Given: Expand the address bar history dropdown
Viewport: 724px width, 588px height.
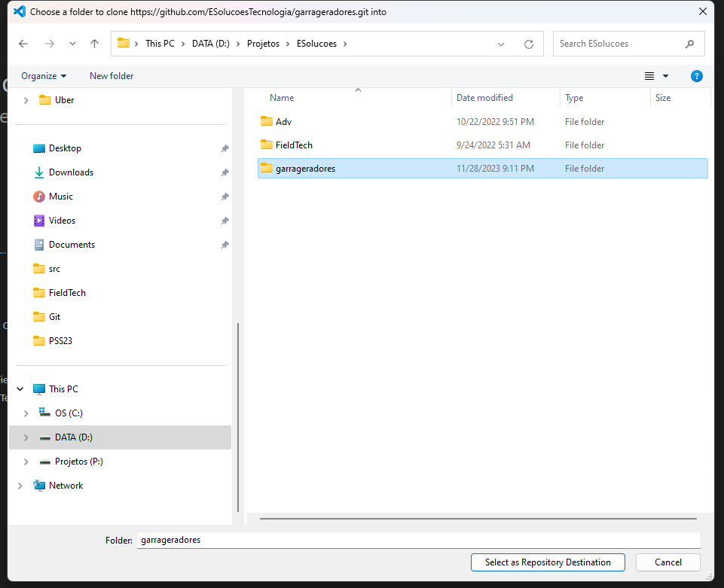Looking at the screenshot, I should [x=502, y=44].
